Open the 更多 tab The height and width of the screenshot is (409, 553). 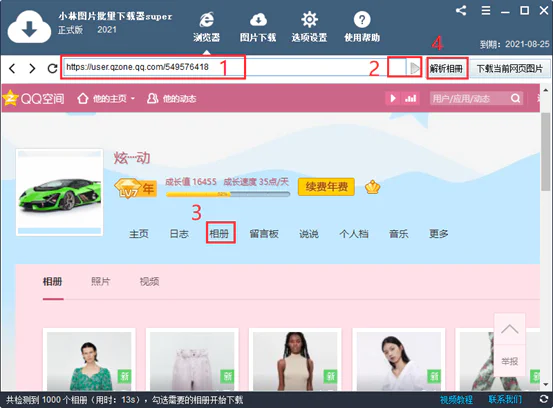click(439, 234)
